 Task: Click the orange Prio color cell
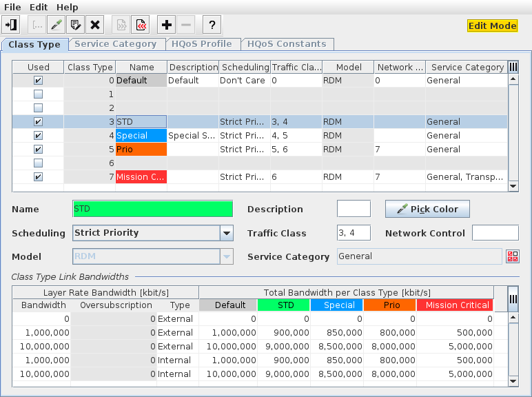(x=141, y=150)
